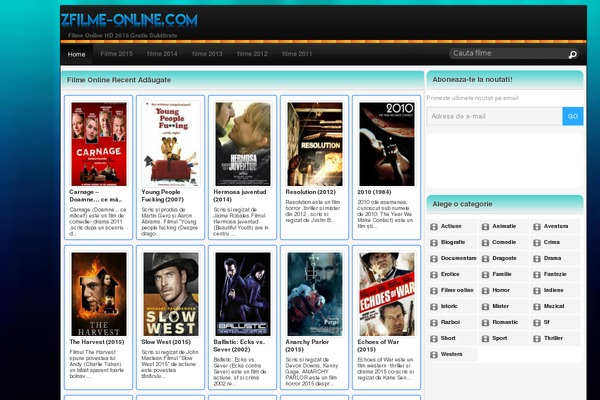Click the icon beside Fantezie category
Screen dimensions: 600x400
click(x=537, y=274)
